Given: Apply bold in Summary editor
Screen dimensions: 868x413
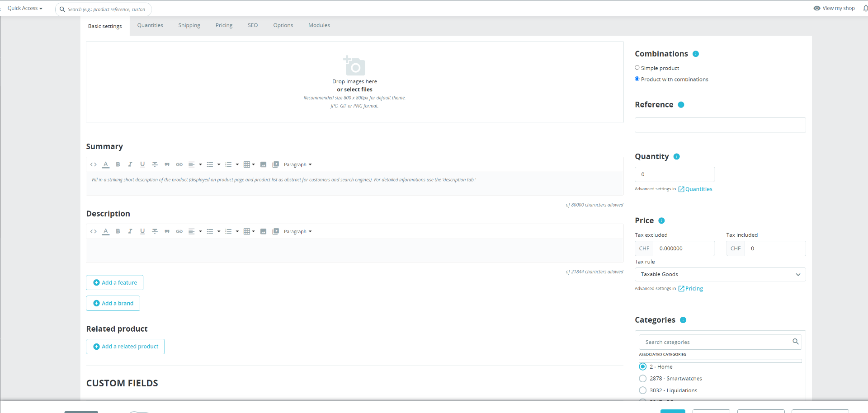Looking at the screenshot, I should 118,164.
